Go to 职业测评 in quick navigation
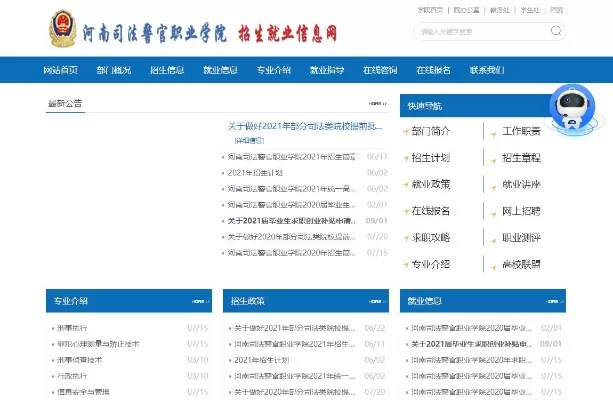The height and width of the screenshot is (400, 613). (x=521, y=238)
